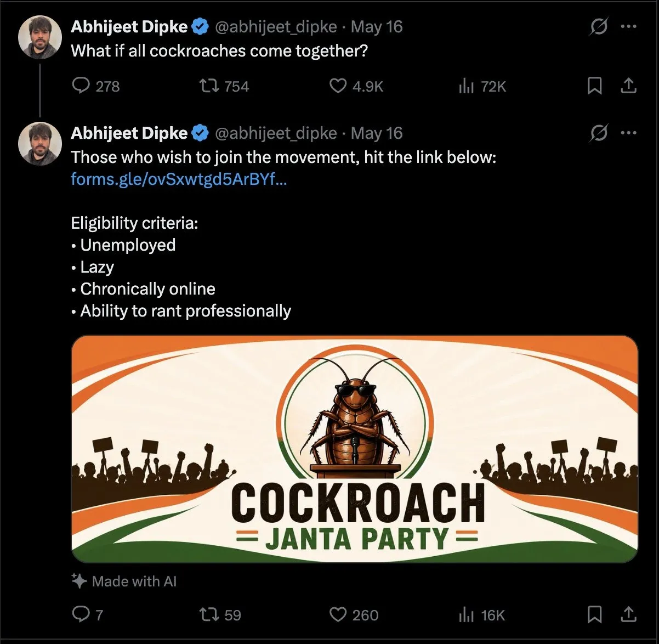Viewport: 659px width, 644px height.
Task: Open Abhijeet Dipke's profile from the second tweet
Action: point(129,133)
